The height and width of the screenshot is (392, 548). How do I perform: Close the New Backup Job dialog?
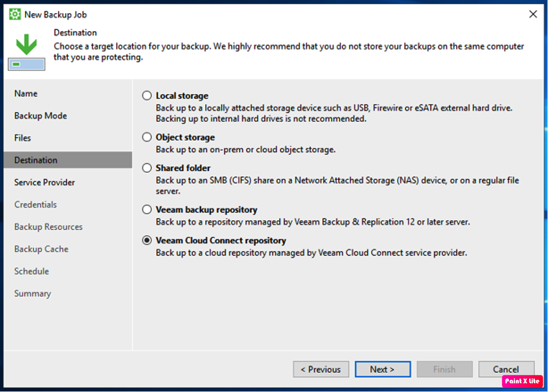pyautogui.click(x=533, y=14)
